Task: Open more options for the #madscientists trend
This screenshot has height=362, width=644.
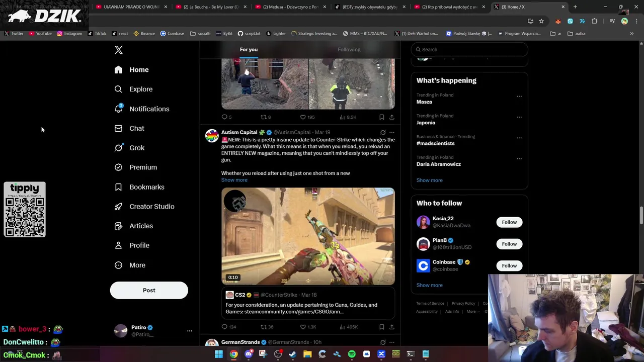Action: [x=519, y=137]
